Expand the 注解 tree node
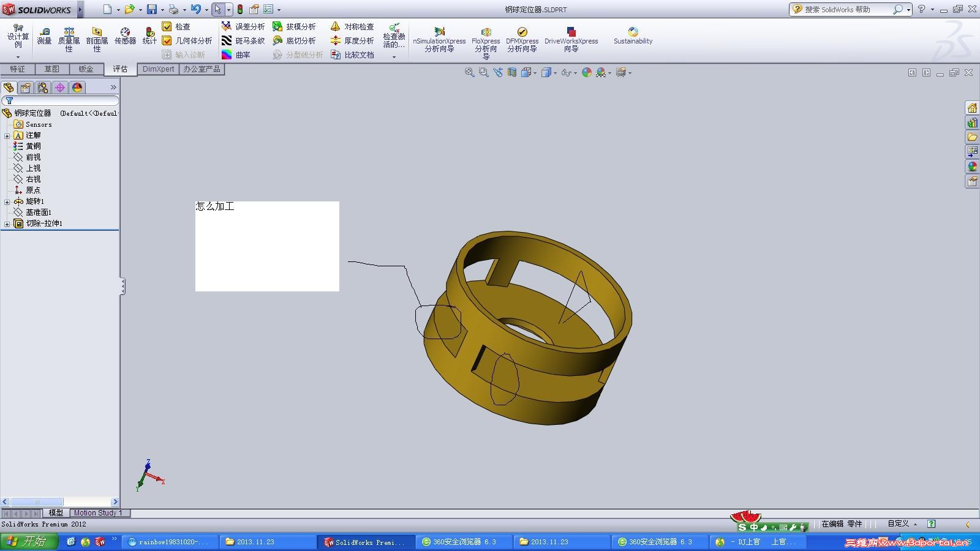 click(7, 136)
